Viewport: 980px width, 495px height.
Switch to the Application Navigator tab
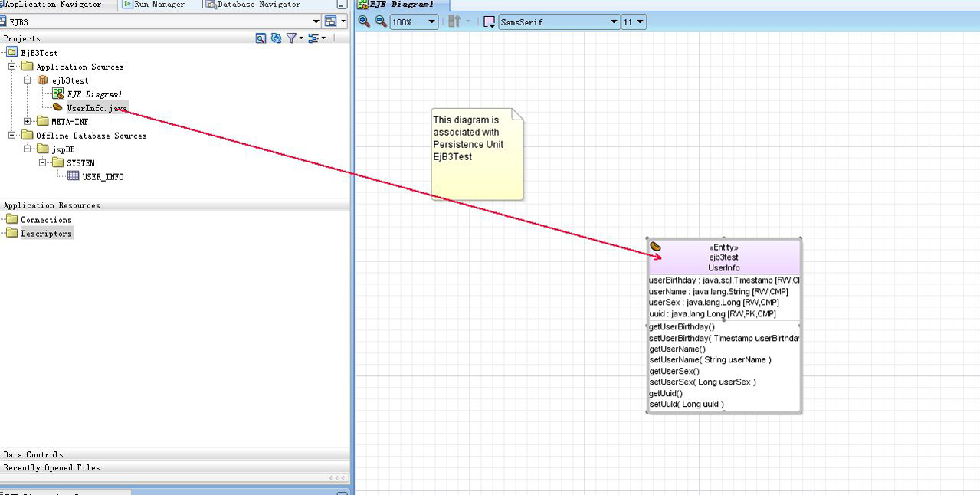pos(53,5)
